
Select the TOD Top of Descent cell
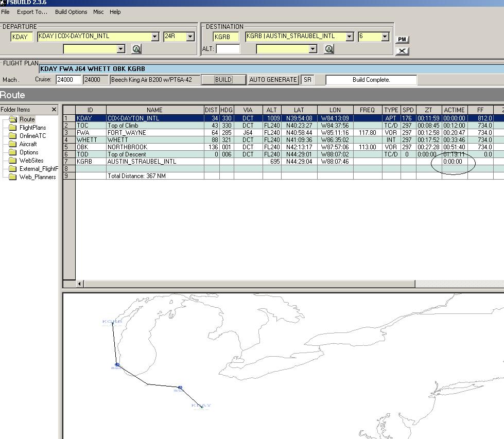(x=155, y=154)
